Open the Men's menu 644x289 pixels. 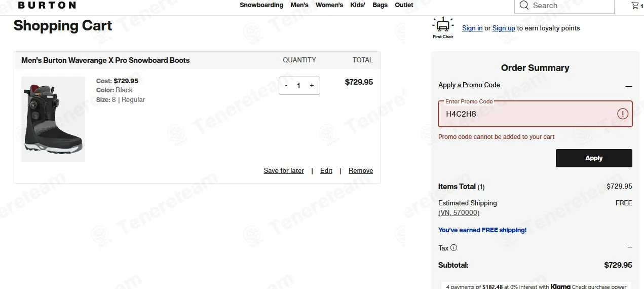point(299,5)
